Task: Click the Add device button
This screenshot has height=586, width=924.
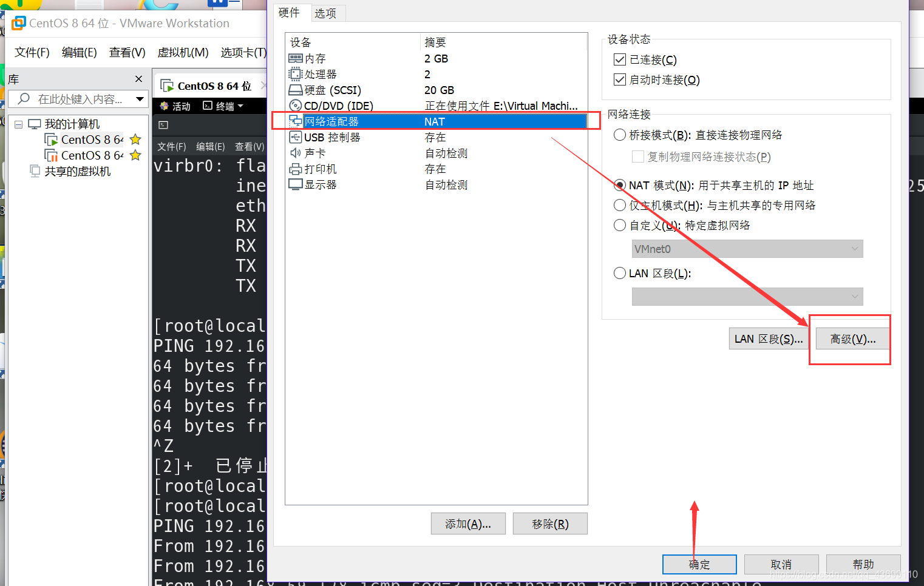Action: pyautogui.click(x=468, y=524)
